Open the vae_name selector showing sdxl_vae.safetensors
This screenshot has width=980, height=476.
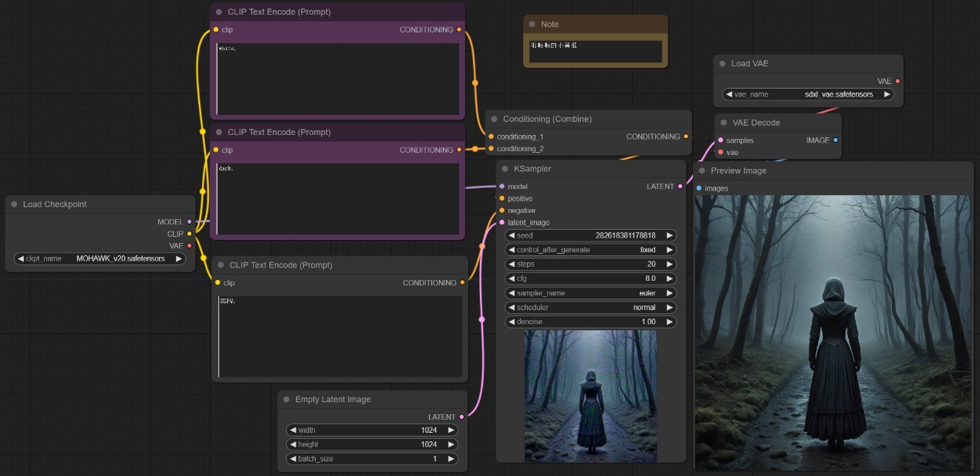(x=807, y=94)
